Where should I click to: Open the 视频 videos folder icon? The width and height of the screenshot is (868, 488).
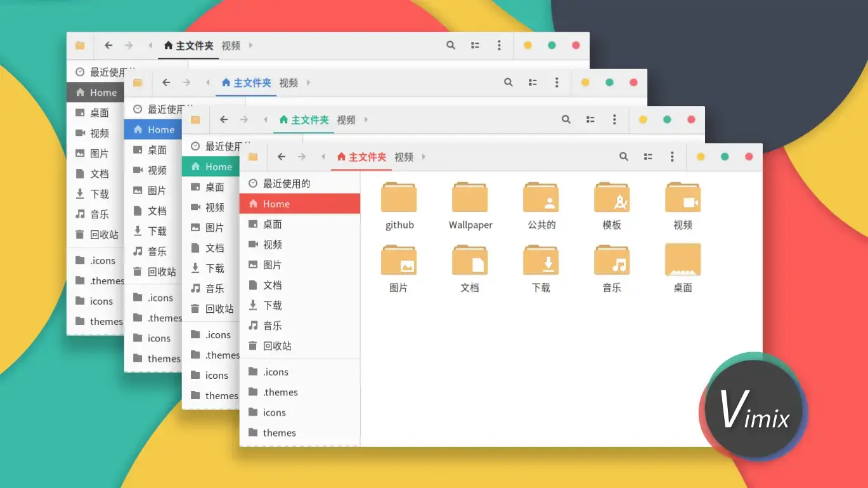682,198
